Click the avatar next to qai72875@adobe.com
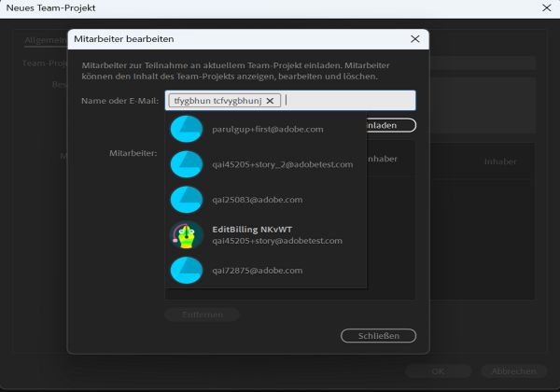This screenshot has height=392, width=560. tap(187, 271)
